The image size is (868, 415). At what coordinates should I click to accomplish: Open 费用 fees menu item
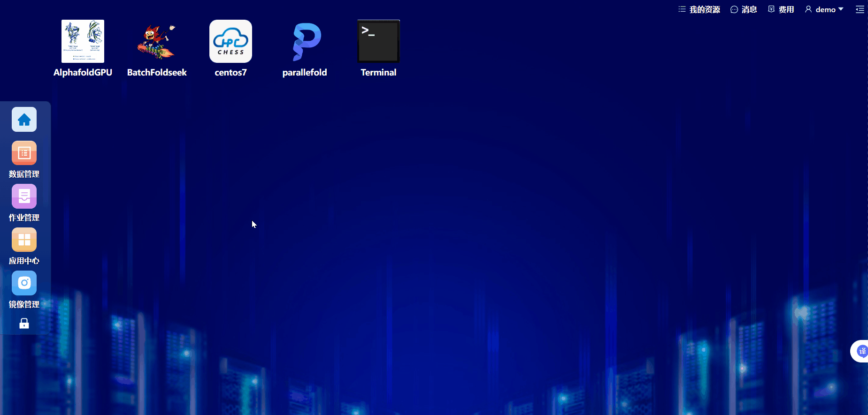[x=781, y=9]
